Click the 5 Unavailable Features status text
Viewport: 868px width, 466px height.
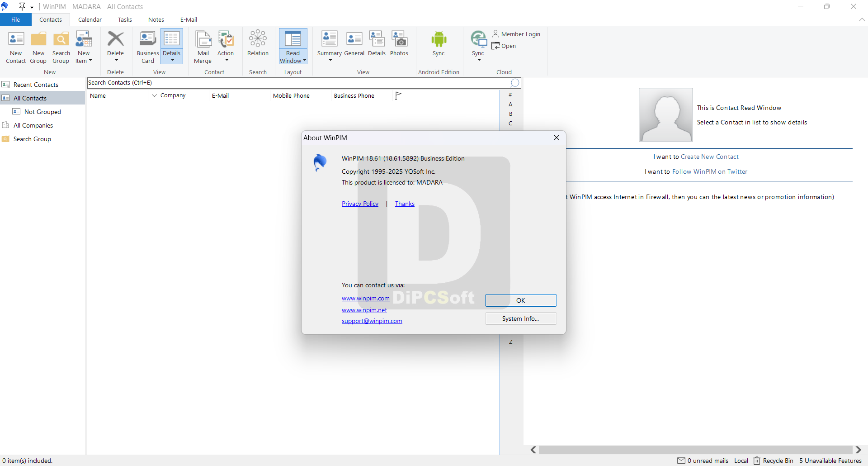(x=830, y=461)
